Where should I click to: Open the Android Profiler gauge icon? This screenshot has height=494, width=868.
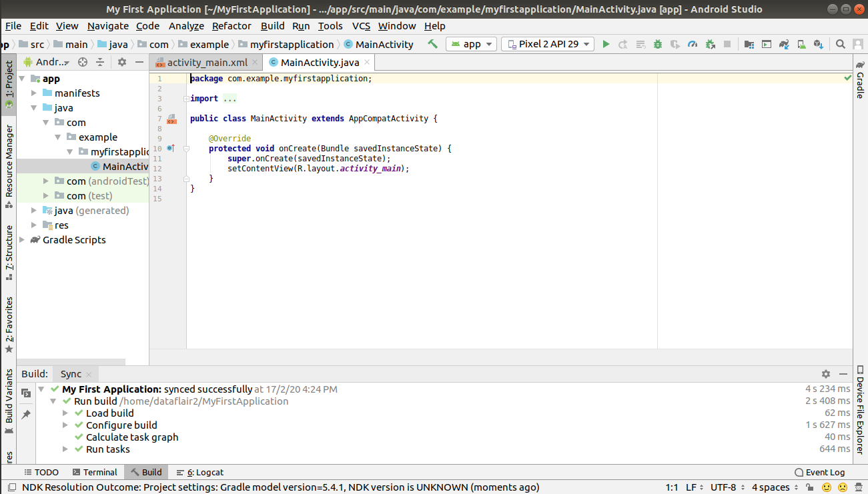tap(693, 44)
